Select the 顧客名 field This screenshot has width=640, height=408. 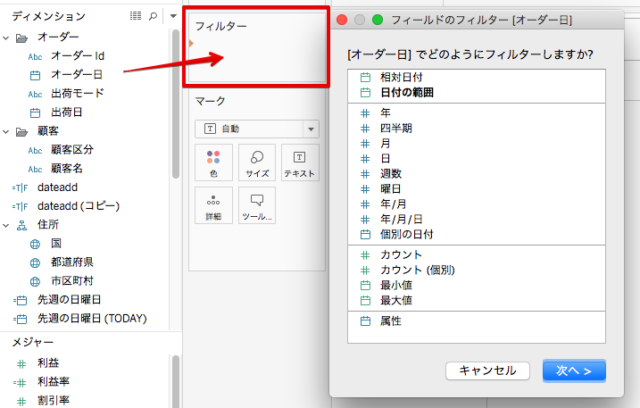click(67, 169)
